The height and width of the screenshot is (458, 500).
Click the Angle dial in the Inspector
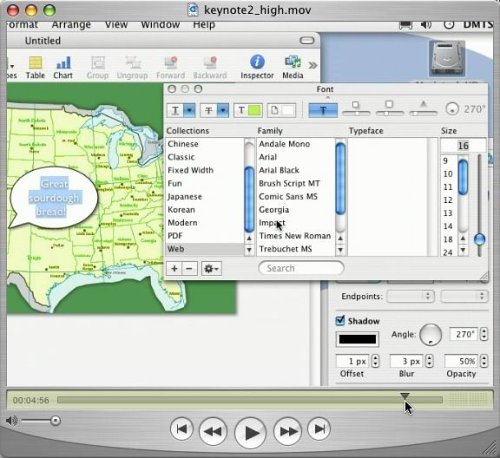[x=430, y=335]
